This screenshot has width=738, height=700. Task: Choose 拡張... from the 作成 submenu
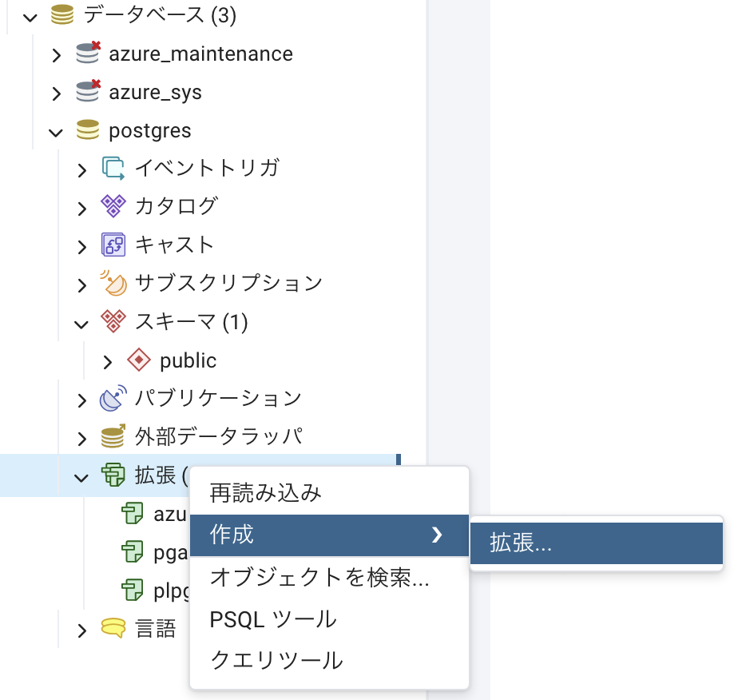pos(596,542)
